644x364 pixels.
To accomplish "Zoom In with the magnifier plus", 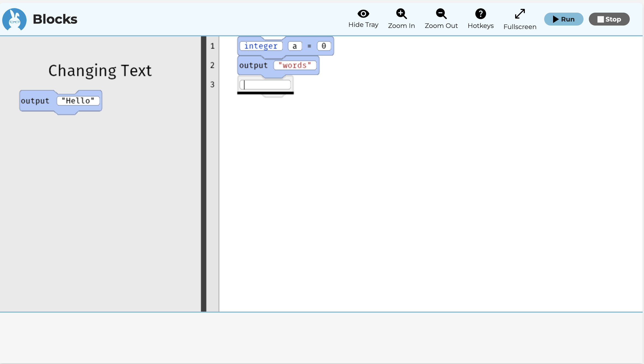I will pos(401,14).
